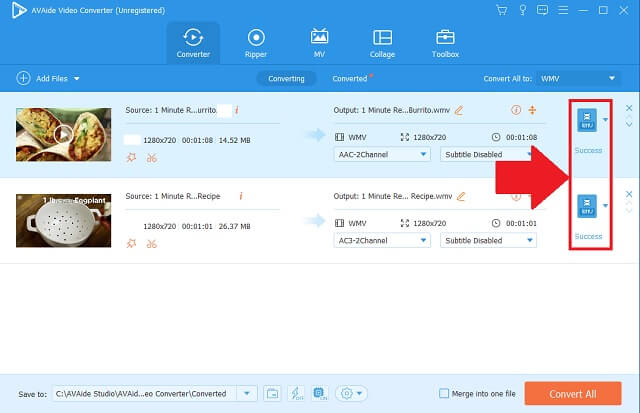The height and width of the screenshot is (413, 640).
Task: Open the gear settings dropdown
Action: pos(351,393)
